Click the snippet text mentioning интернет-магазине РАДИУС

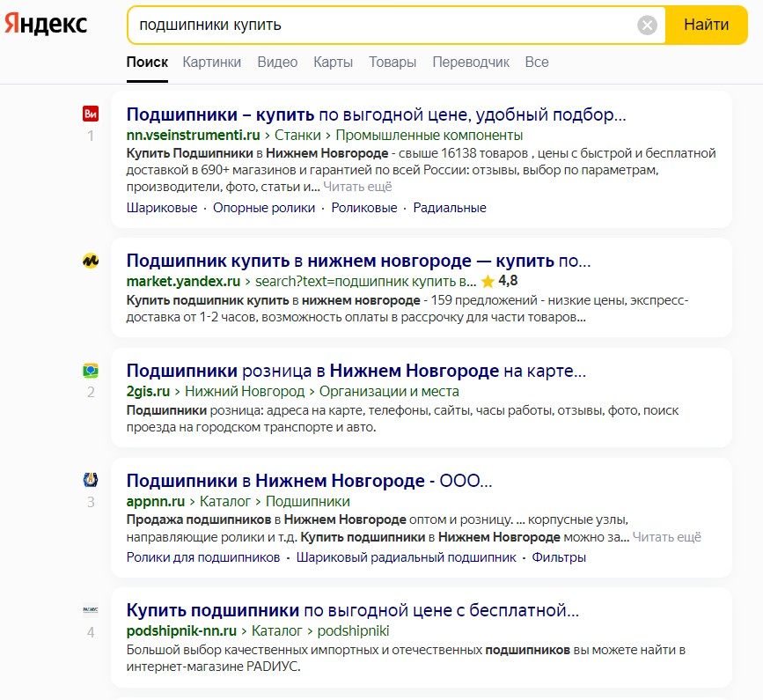(407, 658)
